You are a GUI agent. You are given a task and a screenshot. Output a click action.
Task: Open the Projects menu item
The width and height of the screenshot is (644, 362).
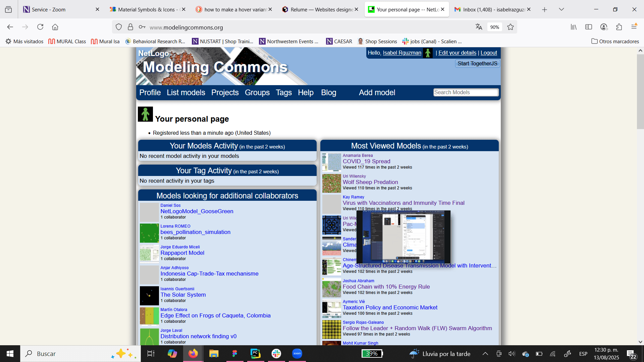(225, 93)
